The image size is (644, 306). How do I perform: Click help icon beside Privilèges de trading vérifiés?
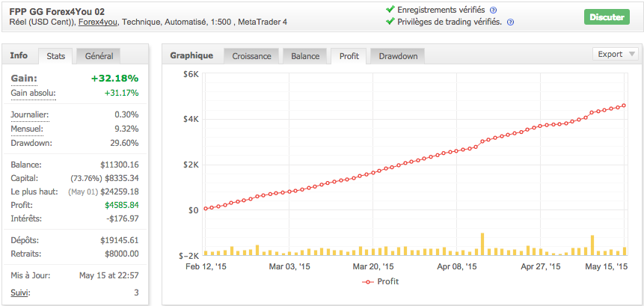coord(510,22)
